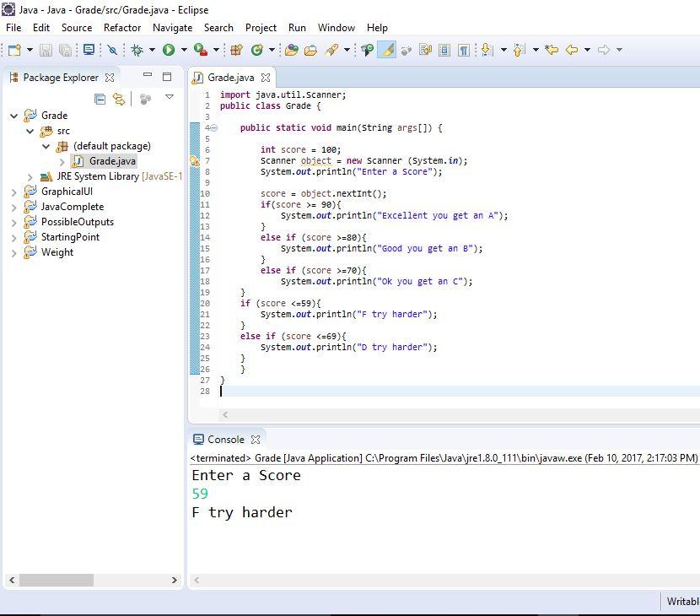Jump to last edit location
Viewport: 700px width, 616px height.
click(x=552, y=50)
